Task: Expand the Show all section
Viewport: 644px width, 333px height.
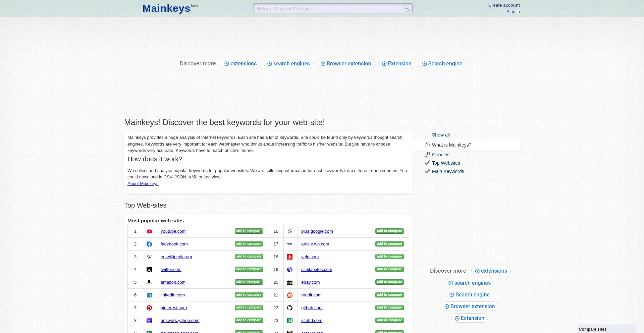Action: 441,135
